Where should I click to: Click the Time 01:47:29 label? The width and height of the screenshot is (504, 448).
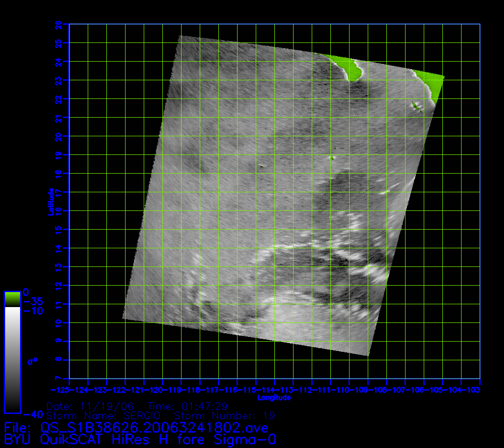(x=187, y=406)
